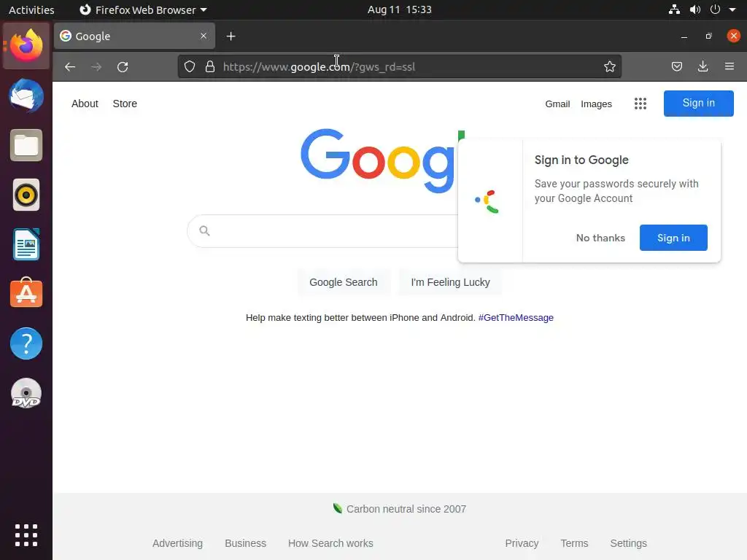
Task: Launch Rhythmbox music player
Action: tap(26, 195)
